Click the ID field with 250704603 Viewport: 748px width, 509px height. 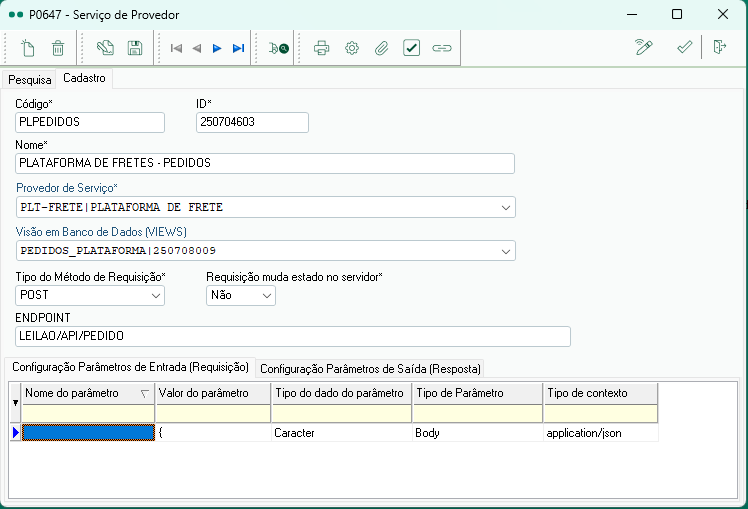(x=252, y=122)
